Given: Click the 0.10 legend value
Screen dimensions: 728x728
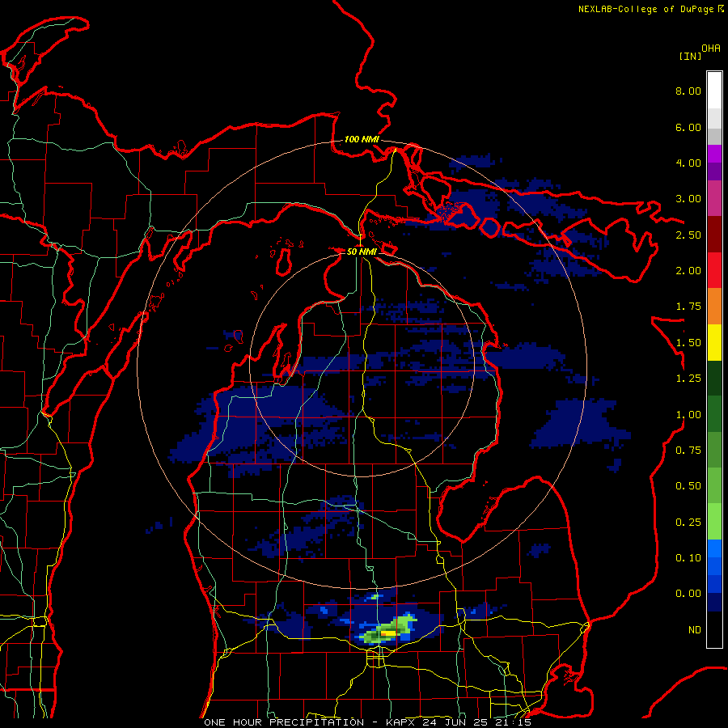Looking at the screenshot, I should tap(688, 558).
